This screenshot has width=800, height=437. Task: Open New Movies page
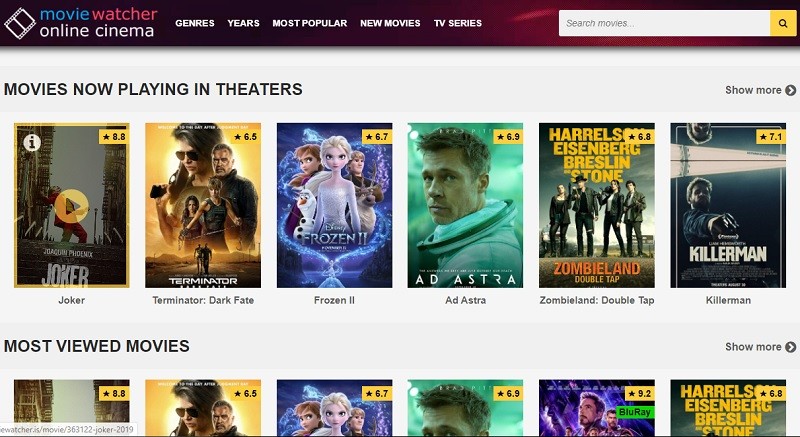pyautogui.click(x=390, y=23)
